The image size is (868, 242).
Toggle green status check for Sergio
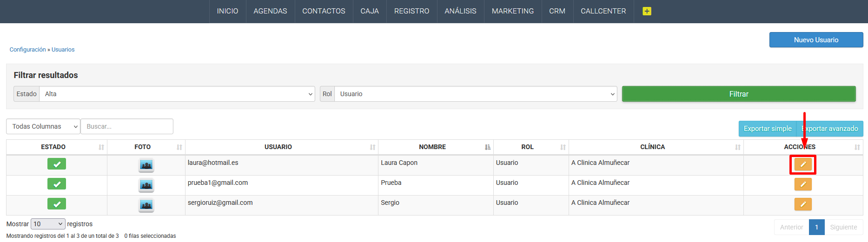[x=57, y=204]
